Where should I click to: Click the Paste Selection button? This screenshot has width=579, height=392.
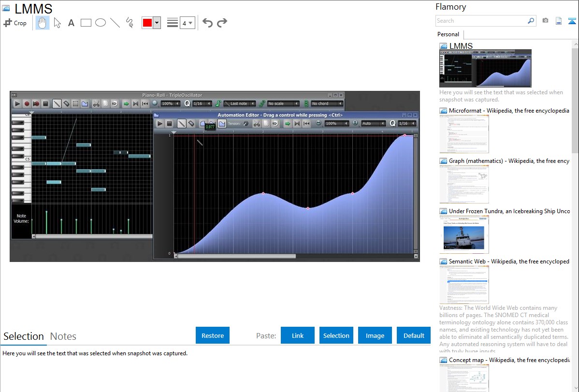[x=336, y=335]
